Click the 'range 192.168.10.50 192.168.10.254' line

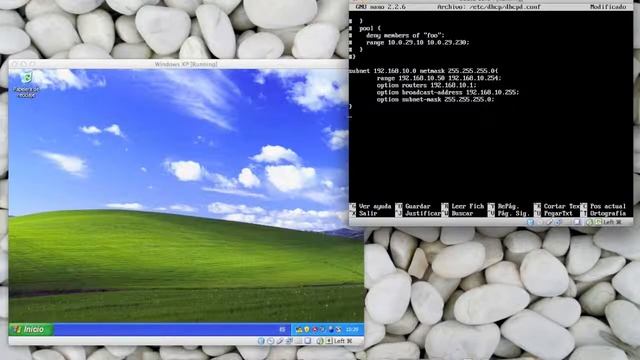coord(439,78)
